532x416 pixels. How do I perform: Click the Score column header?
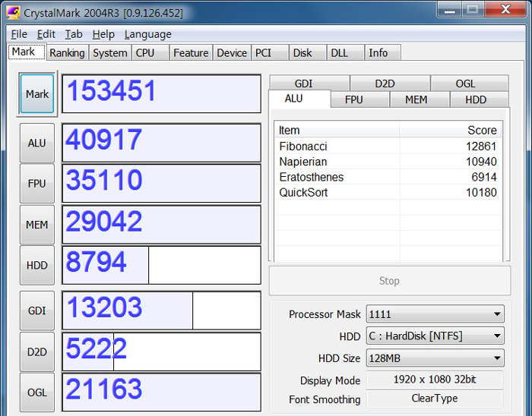tap(451, 130)
